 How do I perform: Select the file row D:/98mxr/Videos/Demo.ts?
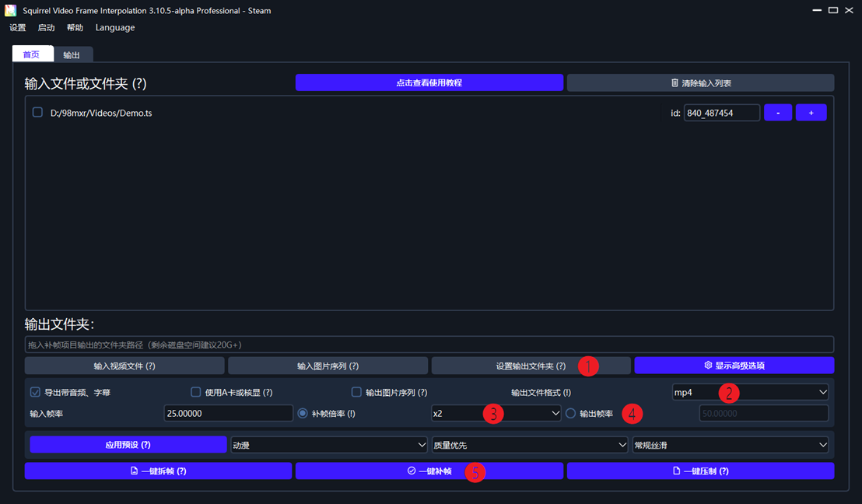coord(429,113)
